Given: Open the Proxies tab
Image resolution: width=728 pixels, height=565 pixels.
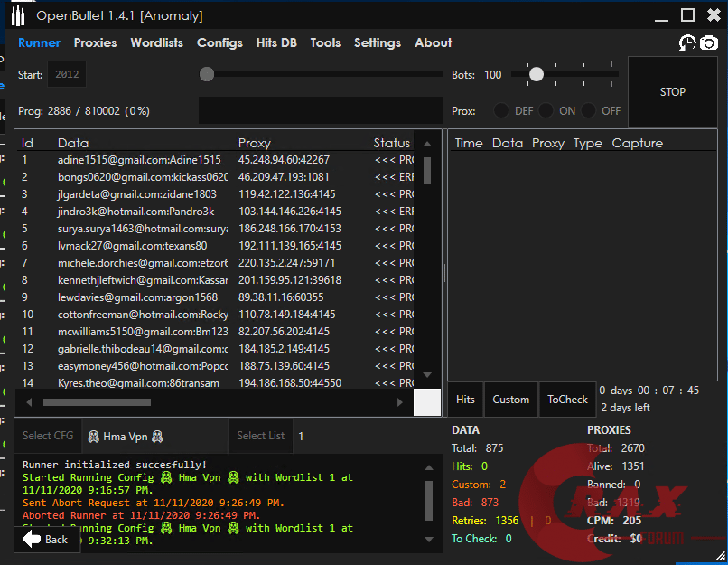Looking at the screenshot, I should pos(96,42).
